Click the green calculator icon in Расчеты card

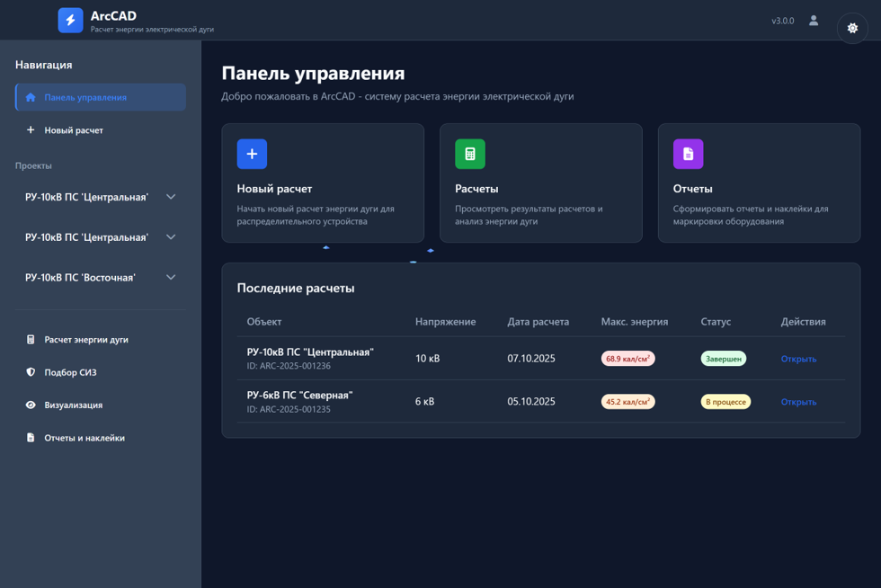[x=469, y=154]
